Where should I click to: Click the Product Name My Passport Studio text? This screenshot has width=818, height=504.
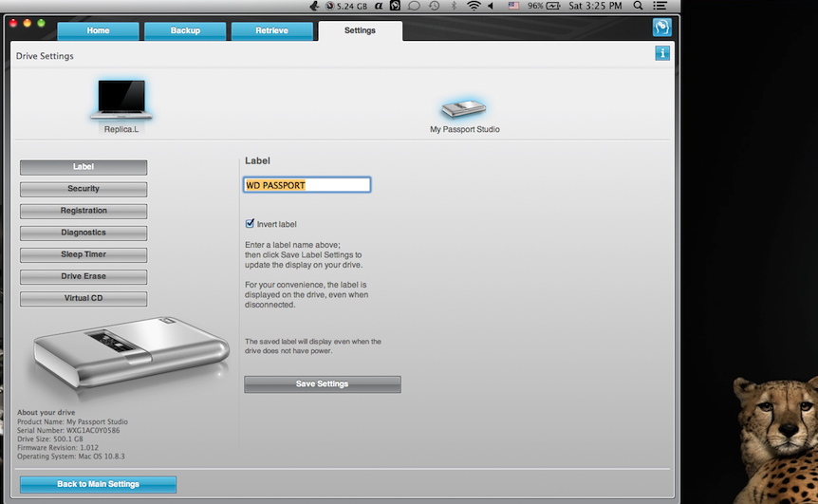click(72, 421)
